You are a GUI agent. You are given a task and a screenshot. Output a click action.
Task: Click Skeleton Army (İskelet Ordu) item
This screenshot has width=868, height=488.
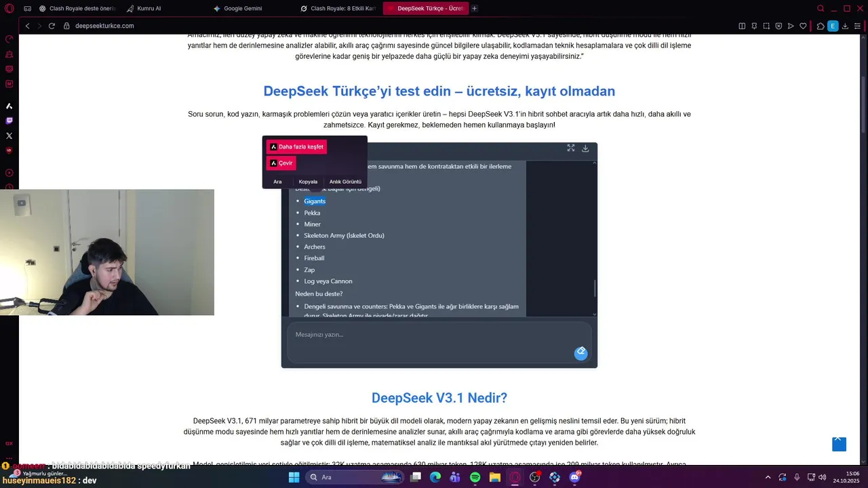pyautogui.click(x=344, y=235)
